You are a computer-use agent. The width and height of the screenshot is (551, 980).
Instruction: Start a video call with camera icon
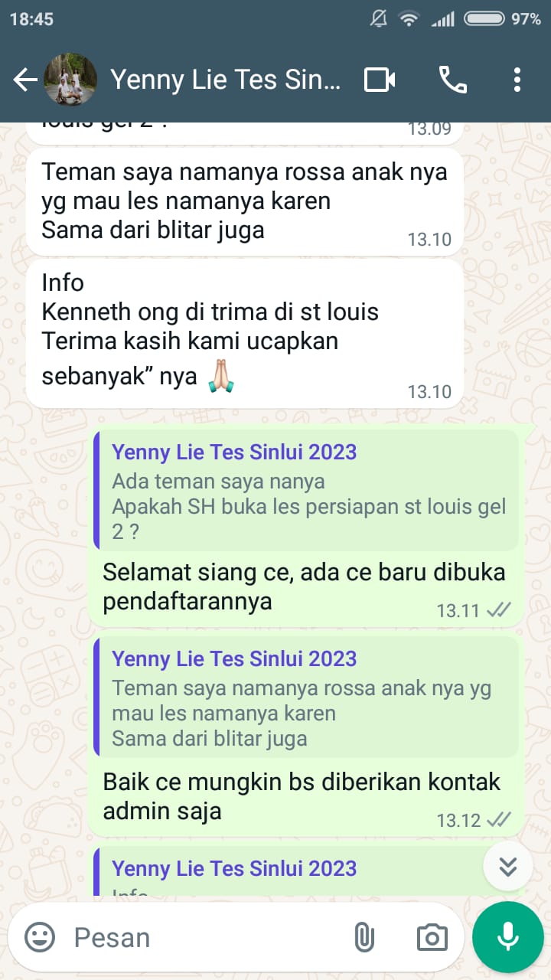pos(380,80)
